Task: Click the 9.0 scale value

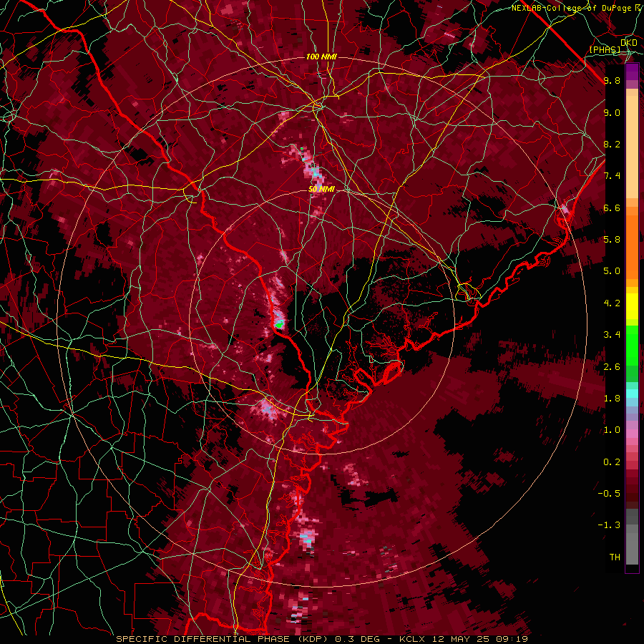Action: tap(612, 112)
